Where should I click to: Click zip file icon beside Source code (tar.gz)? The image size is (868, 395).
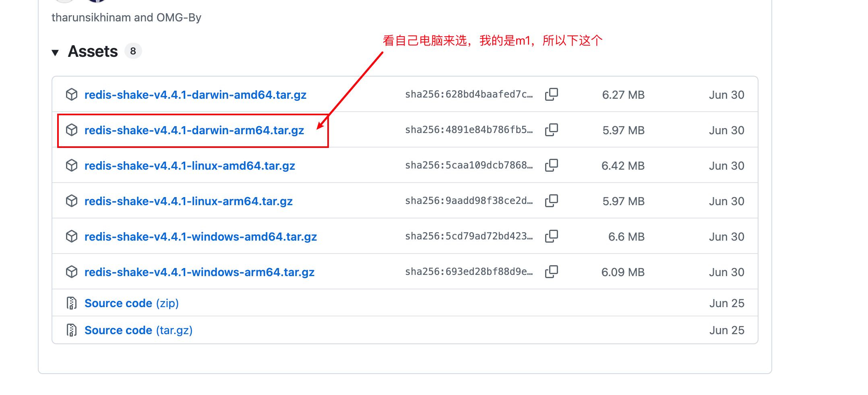pos(72,330)
